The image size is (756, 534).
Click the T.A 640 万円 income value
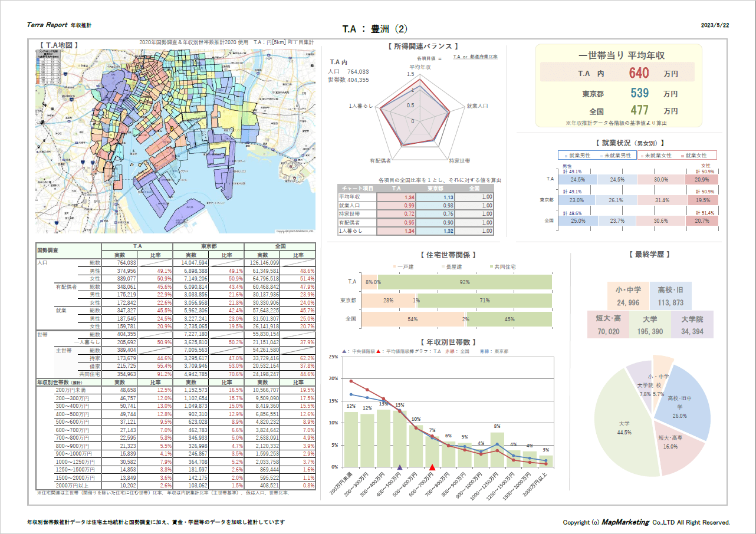click(x=639, y=73)
